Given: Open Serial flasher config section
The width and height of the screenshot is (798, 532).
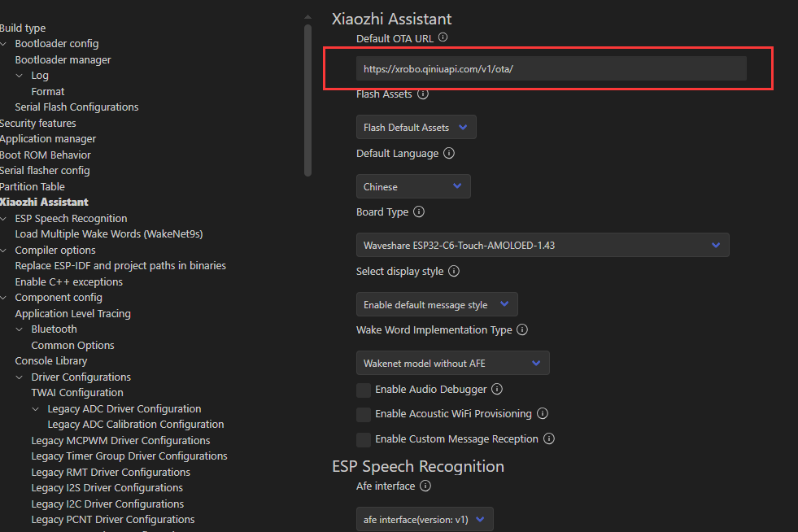Looking at the screenshot, I should [45, 170].
